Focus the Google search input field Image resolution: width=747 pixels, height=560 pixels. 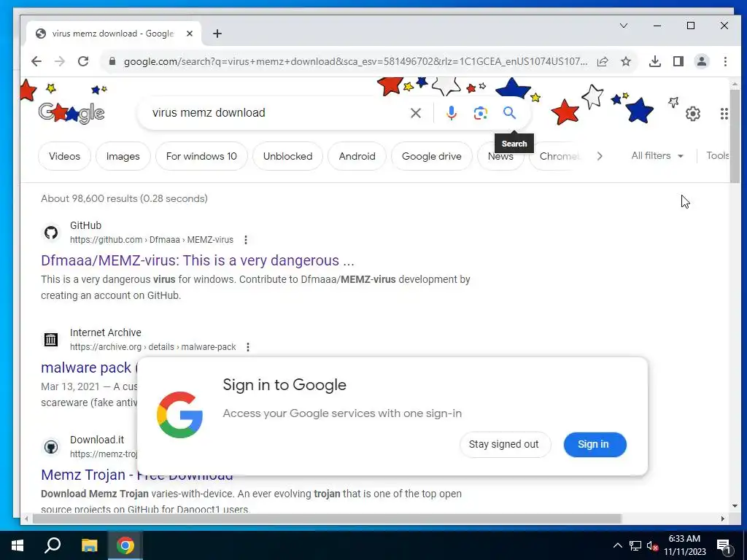[x=276, y=113]
